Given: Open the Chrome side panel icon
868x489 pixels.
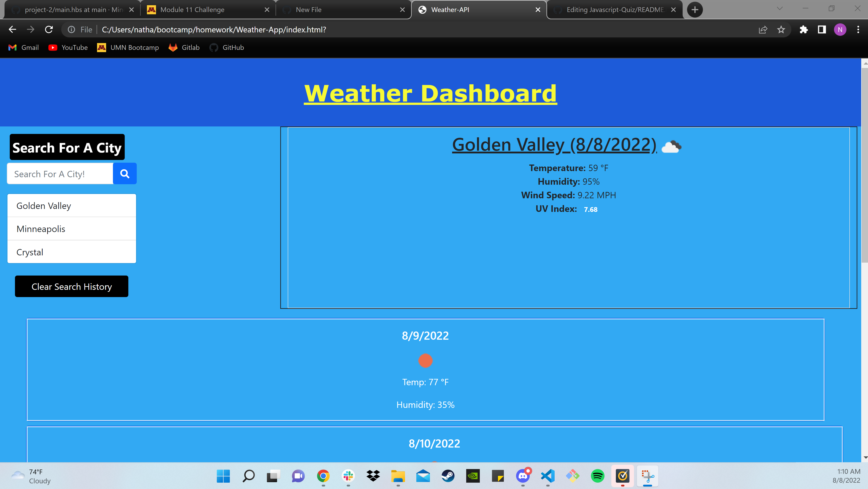Looking at the screenshot, I should [822, 30].
